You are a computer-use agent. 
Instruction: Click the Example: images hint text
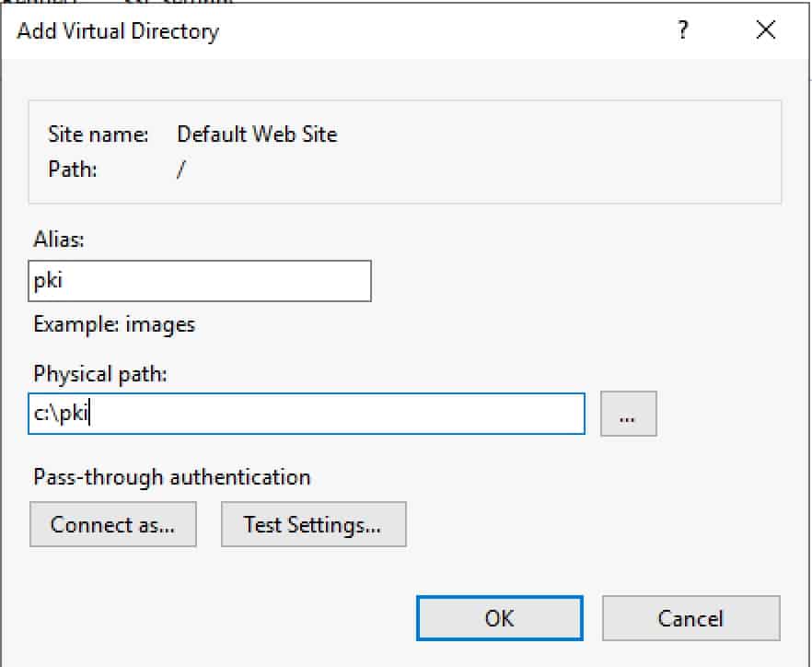[x=114, y=325]
